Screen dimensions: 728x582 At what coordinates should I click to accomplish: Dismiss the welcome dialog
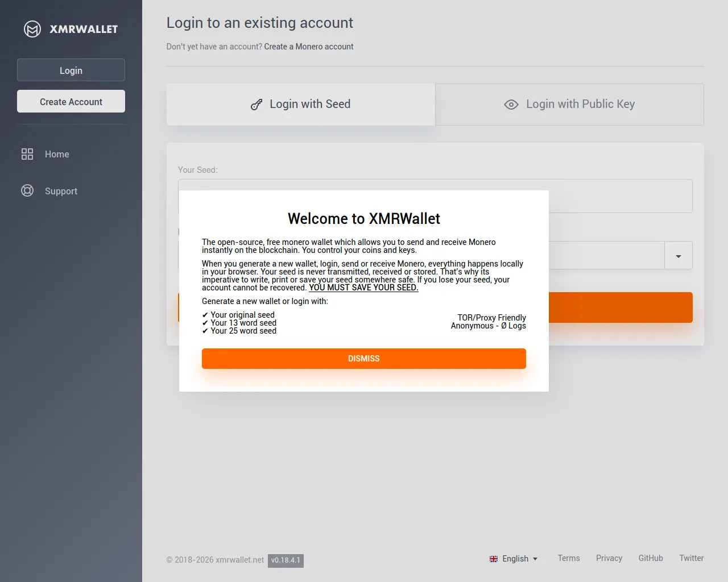click(x=364, y=359)
